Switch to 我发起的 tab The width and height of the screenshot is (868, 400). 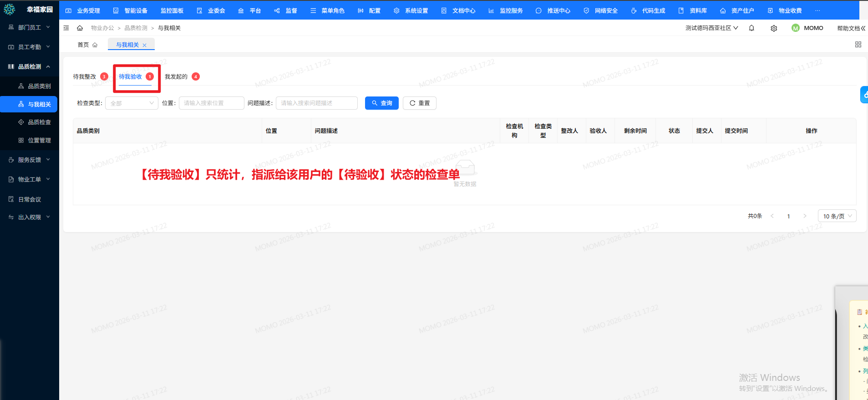click(176, 76)
